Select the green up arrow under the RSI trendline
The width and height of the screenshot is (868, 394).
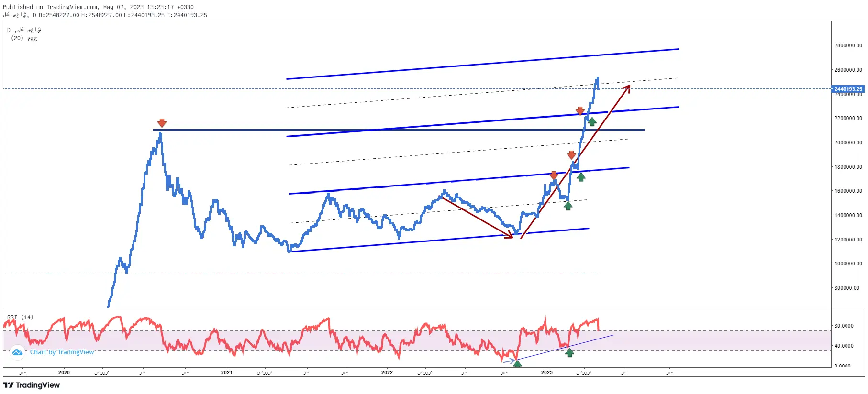(x=569, y=353)
